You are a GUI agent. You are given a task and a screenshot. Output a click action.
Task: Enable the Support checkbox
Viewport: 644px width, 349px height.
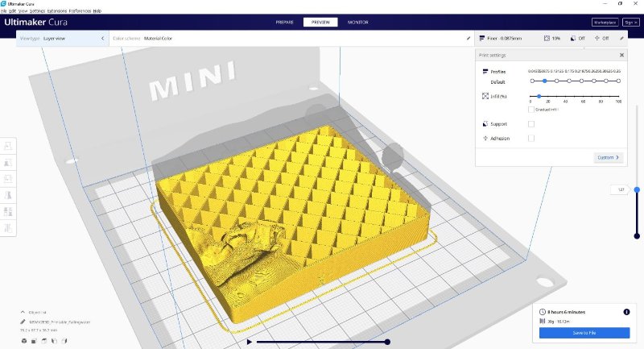pos(531,124)
